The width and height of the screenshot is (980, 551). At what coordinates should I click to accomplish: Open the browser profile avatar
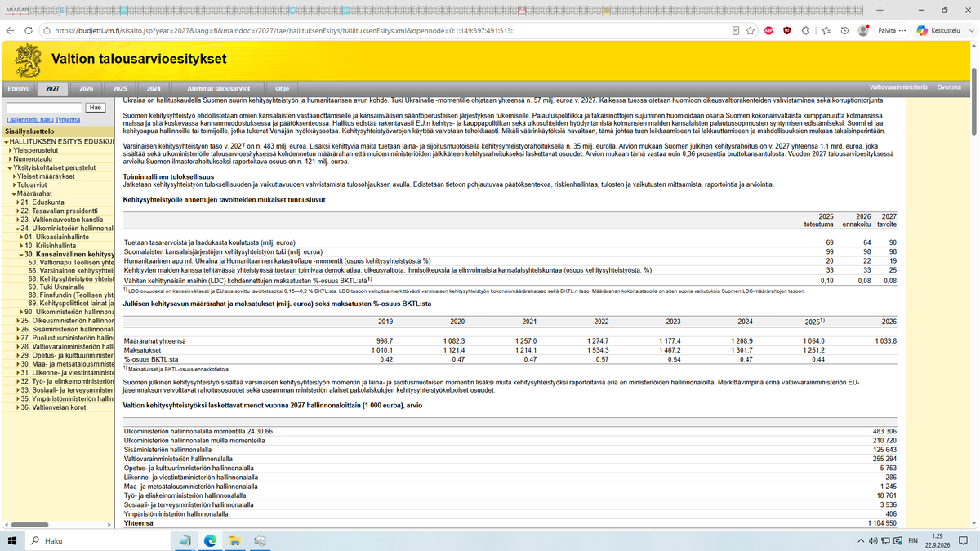pos(862,30)
